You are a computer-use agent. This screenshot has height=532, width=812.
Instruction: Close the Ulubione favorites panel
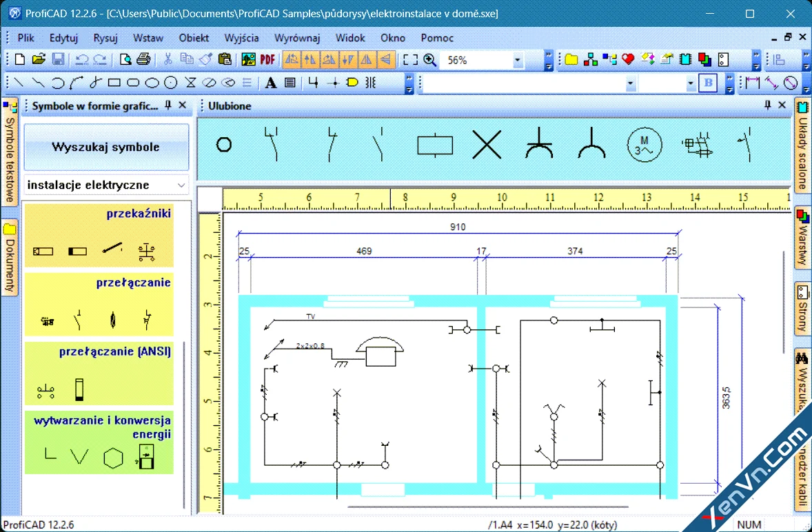(x=782, y=105)
